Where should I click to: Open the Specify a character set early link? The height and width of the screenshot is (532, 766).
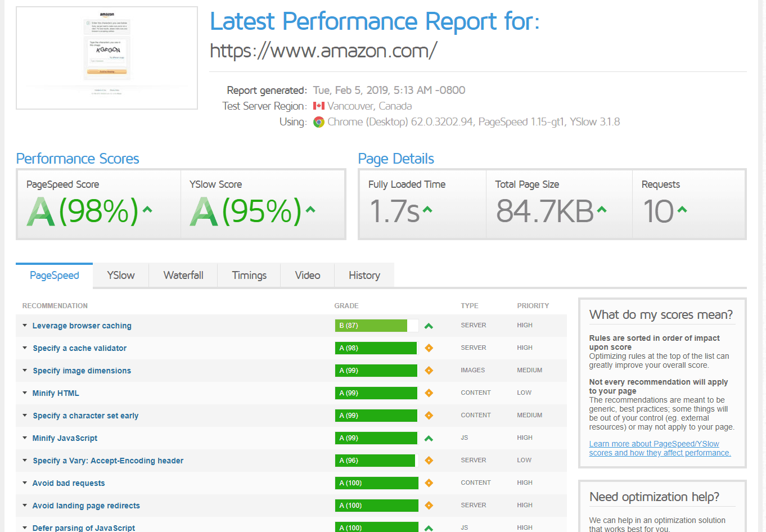click(x=85, y=416)
